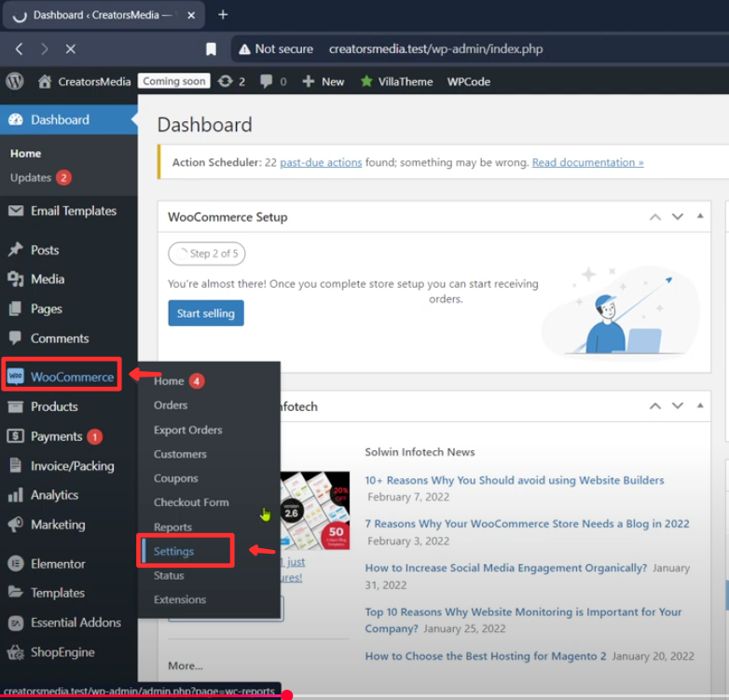Screen dimensions: 729x700
Task: Click the Payments dollar icon
Action: click(x=15, y=436)
